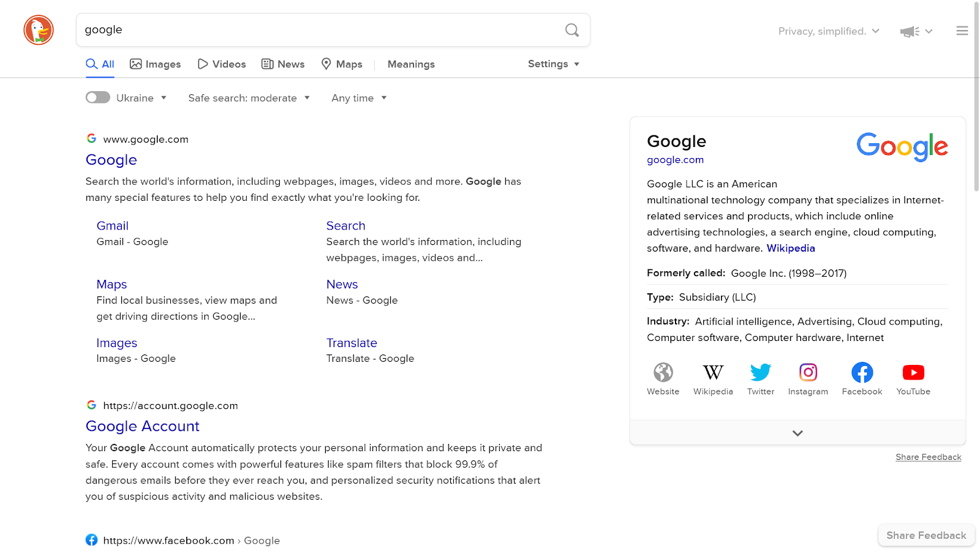Click inside the search input field
The height and width of the screenshot is (551, 980).
click(318, 30)
